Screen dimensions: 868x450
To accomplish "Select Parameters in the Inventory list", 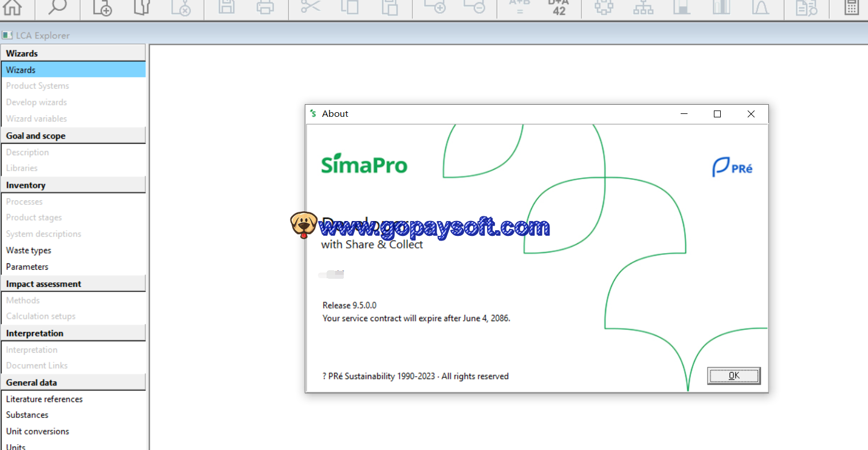I will click(26, 266).
